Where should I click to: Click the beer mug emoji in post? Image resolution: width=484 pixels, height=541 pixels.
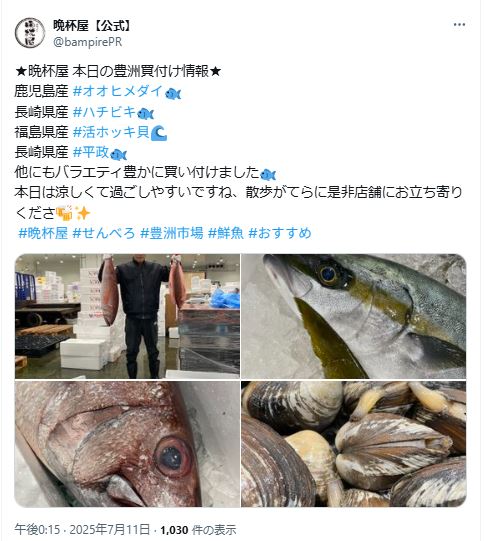64,213
